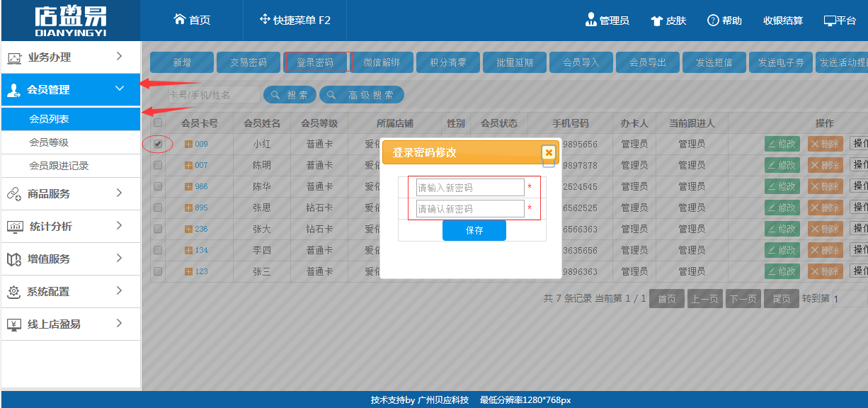Click 删除 X button for 陈华
The height and width of the screenshot is (408, 868).
(825, 186)
